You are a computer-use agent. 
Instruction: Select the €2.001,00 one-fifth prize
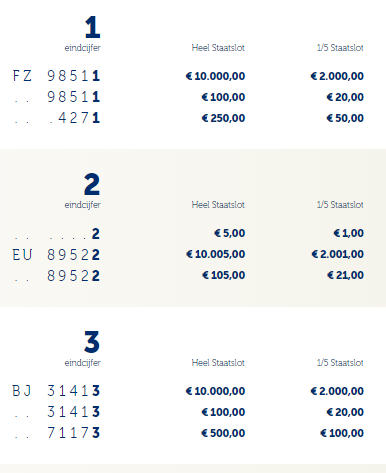pyautogui.click(x=337, y=254)
